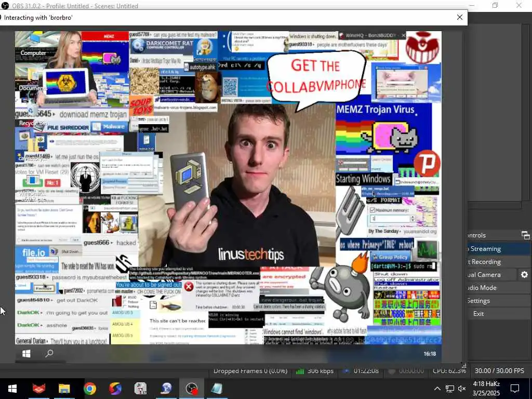Restore down the OBS main window
The height and width of the screenshot is (399, 532).
pyautogui.click(x=495, y=5)
